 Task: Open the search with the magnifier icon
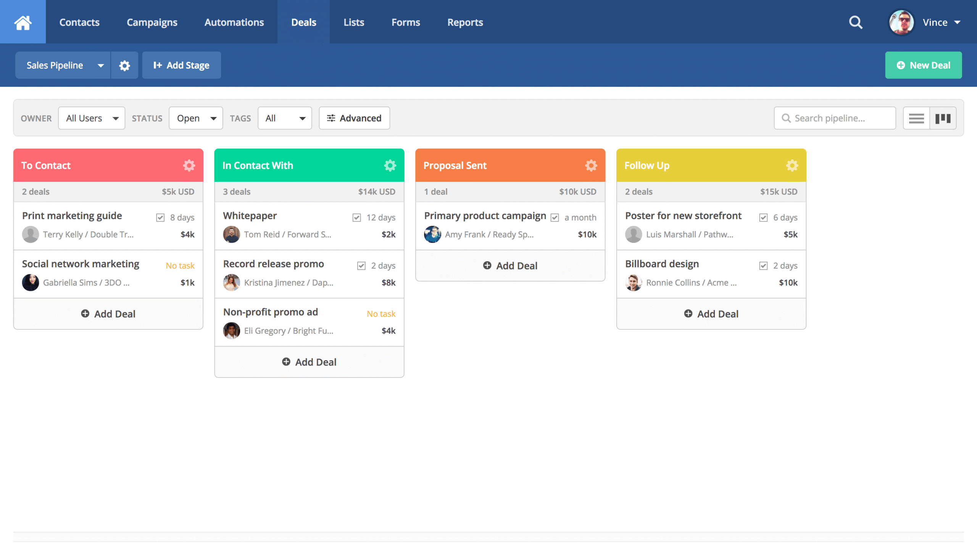(855, 22)
